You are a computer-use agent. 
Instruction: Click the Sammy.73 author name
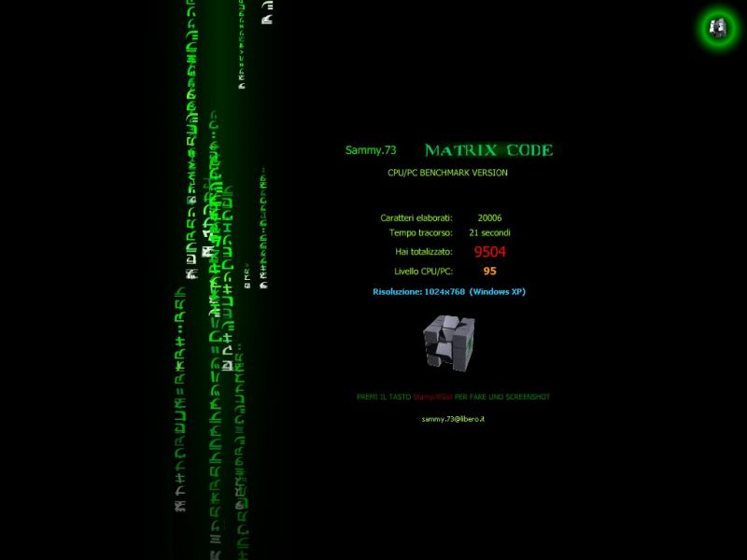371,150
